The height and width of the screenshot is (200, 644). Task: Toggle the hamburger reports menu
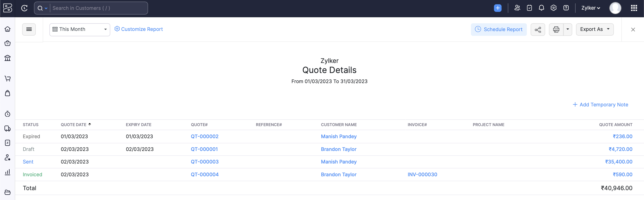point(29,29)
